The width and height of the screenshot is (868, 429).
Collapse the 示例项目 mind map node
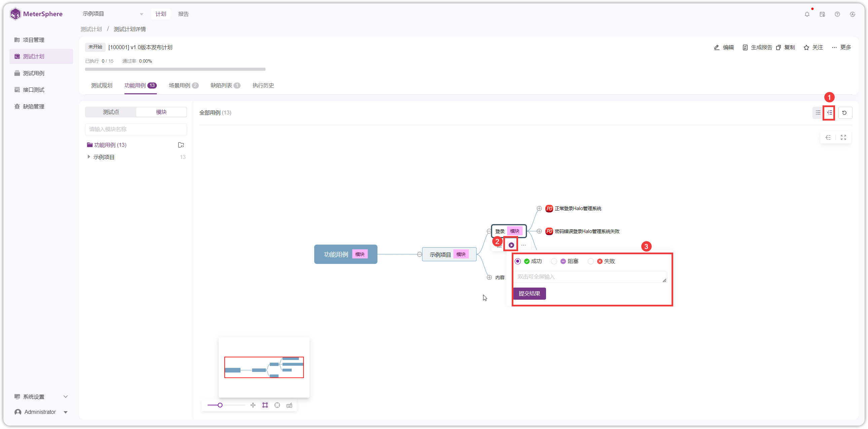420,254
